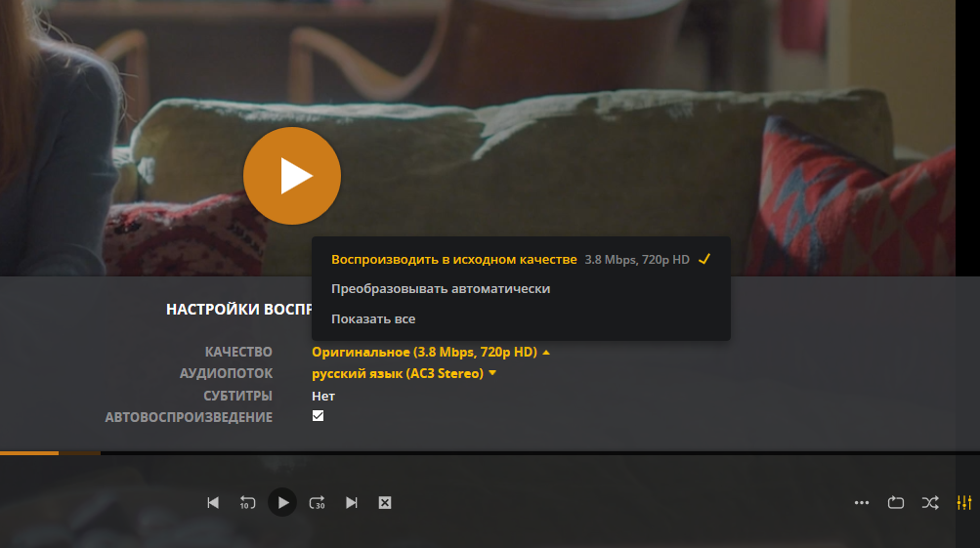Click Показать все to show all qualities

tap(373, 319)
